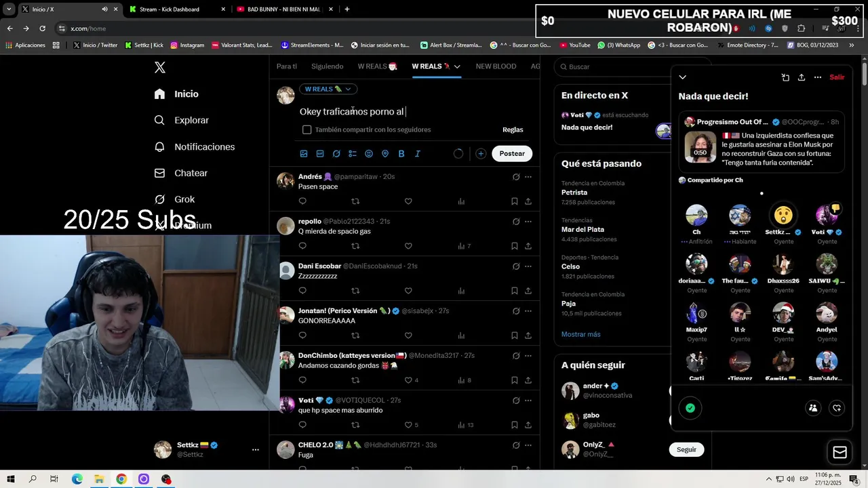The image size is (868, 488).
Task: Play the Progresismo Out Of video thumbnail
Action: (700, 146)
